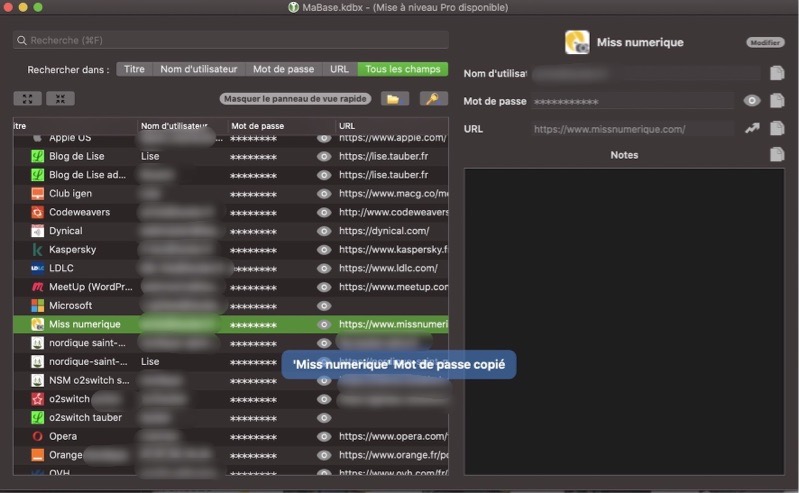Image resolution: width=799 pixels, height=493 pixels.
Task: Click the collapse all groups icon
Action: (x=60, y=98)
